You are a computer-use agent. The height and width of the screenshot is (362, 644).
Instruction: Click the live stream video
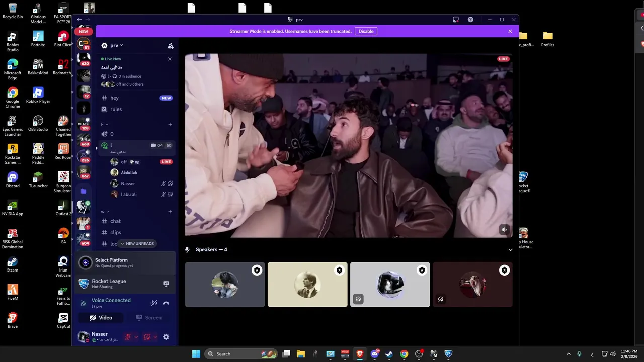349,145
